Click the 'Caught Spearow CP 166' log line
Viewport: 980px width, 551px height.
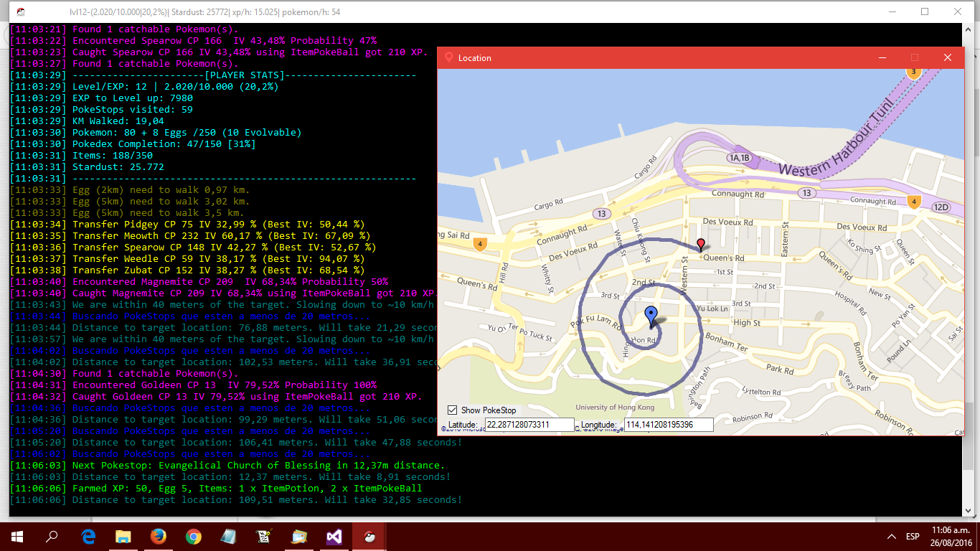click(x=219, y=52)
